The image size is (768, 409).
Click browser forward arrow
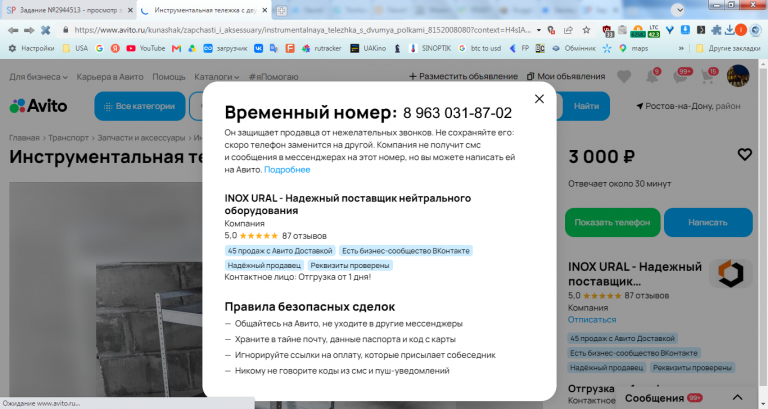[x=29, y=30]
